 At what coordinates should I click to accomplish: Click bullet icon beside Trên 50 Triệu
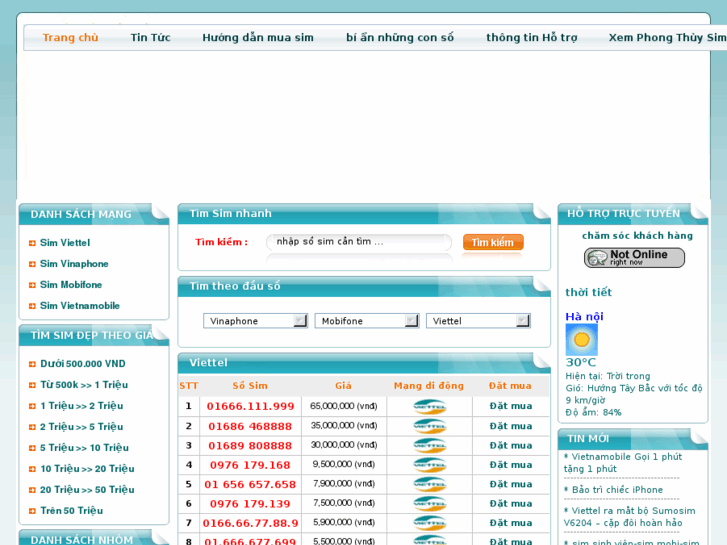click(32, 511)
